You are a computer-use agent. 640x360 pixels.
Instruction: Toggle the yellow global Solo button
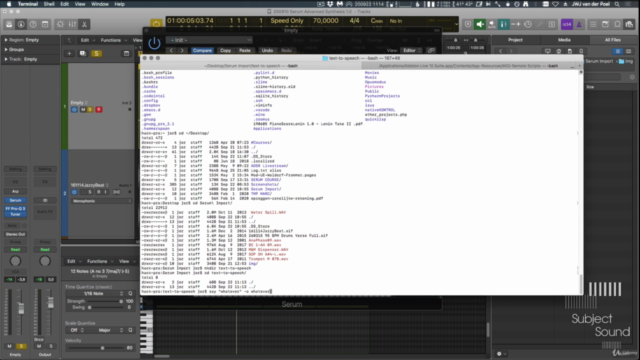coord(96,53)
